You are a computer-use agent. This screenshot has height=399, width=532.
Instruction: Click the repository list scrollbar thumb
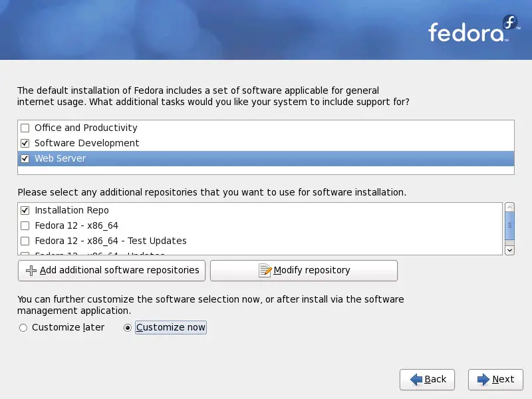509,225
